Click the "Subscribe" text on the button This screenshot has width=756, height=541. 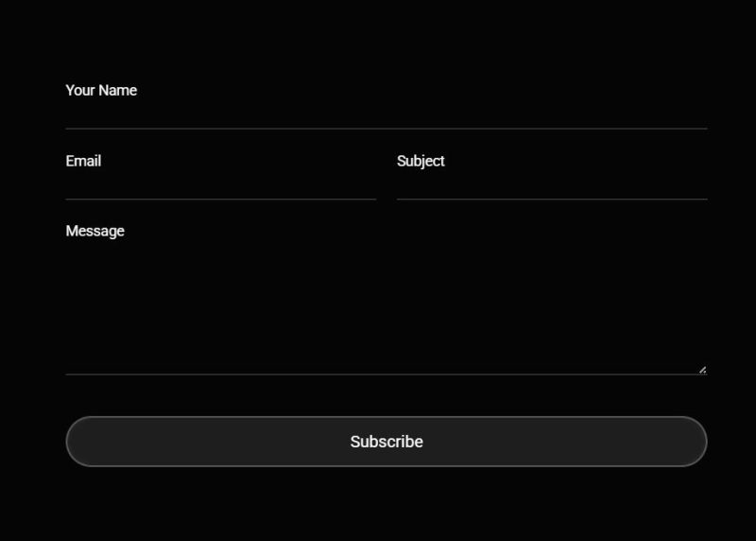pyautogui.click(x=387, y=442)
